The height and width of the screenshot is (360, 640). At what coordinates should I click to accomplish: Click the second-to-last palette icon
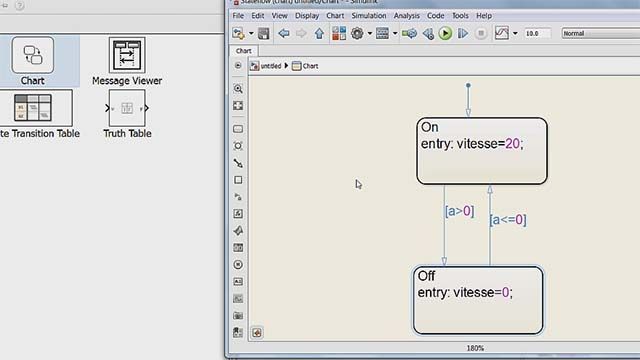click(238, 316)
